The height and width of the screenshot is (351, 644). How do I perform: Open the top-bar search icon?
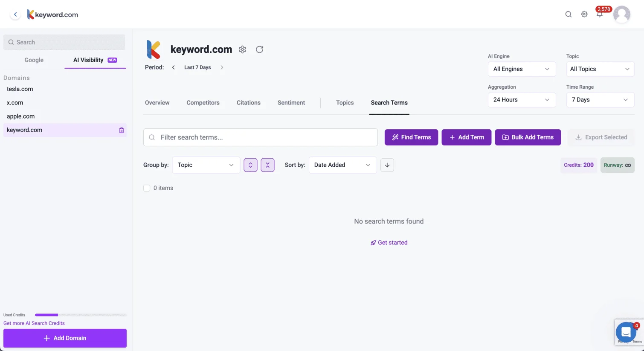point(569,14)
